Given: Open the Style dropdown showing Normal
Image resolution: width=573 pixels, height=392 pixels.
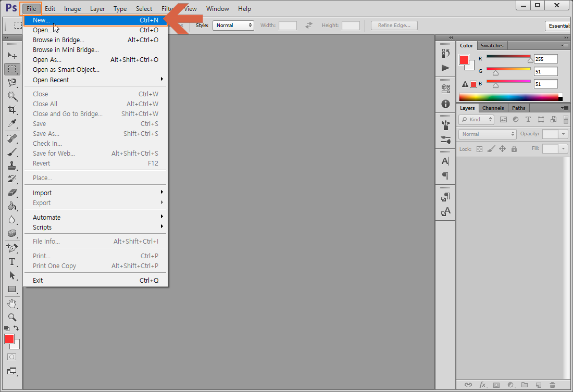Looking at the screenshot, I should (x=233, y=25).
